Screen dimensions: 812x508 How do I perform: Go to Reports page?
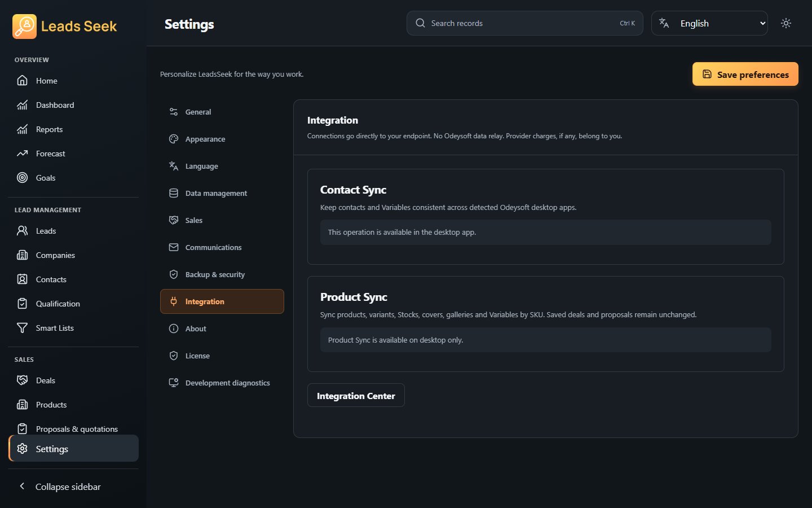pos(73,129)
